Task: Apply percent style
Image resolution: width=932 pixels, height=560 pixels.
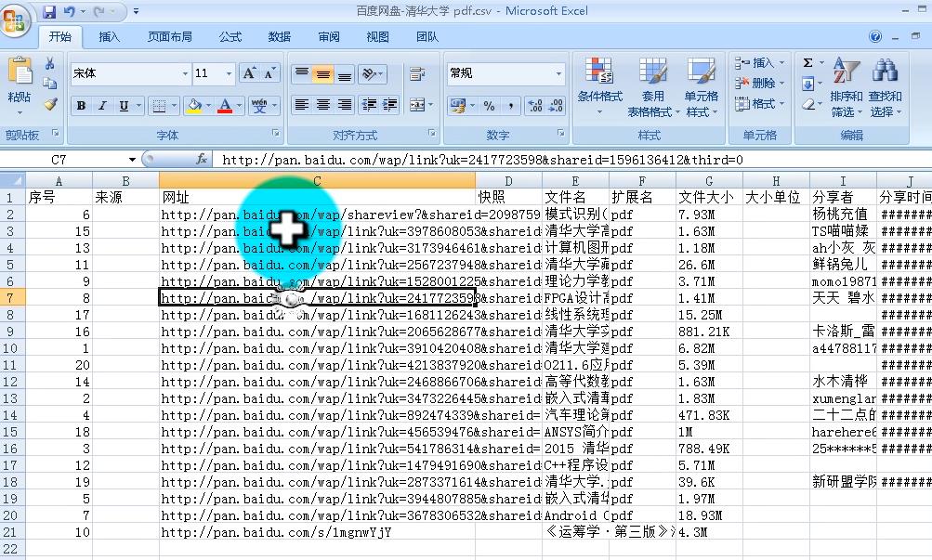Action: (489, 106)
